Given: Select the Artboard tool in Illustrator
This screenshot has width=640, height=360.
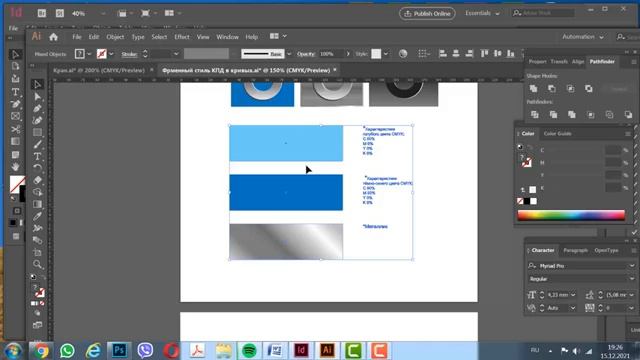Looking at the screenshot, I should [37, 252].
